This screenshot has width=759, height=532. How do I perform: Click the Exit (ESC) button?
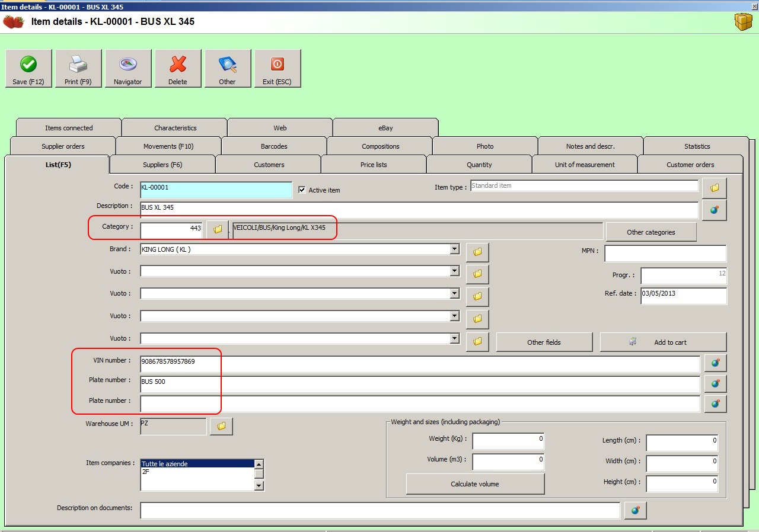(x=278, y=69)
